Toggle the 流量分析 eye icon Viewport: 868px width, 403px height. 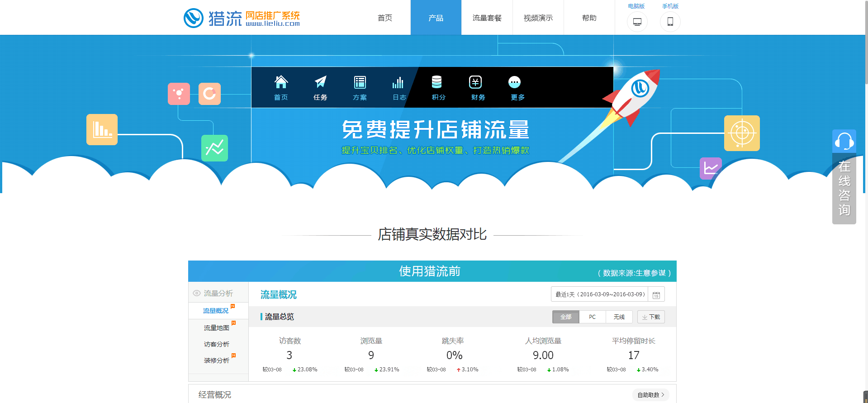[197, 293]
